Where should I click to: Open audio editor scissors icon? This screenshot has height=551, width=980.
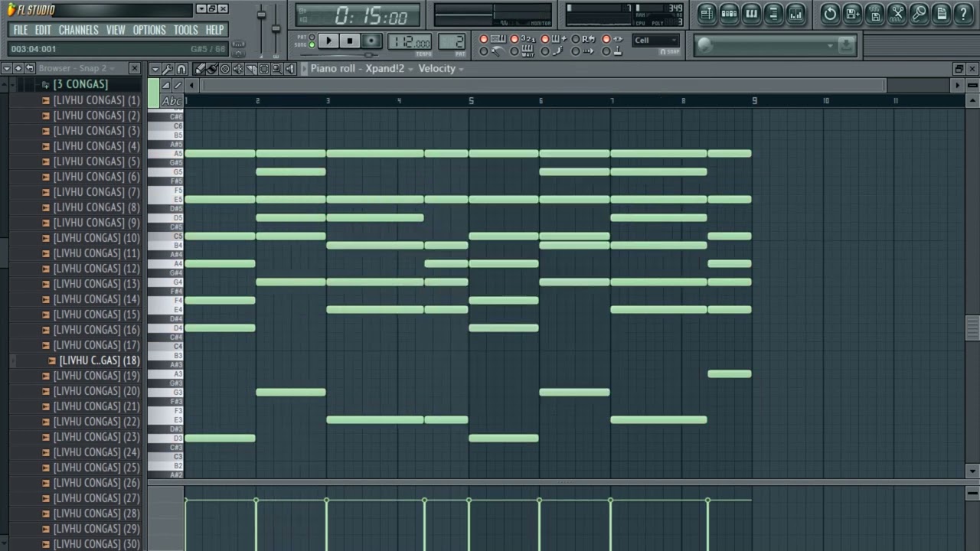897,14
